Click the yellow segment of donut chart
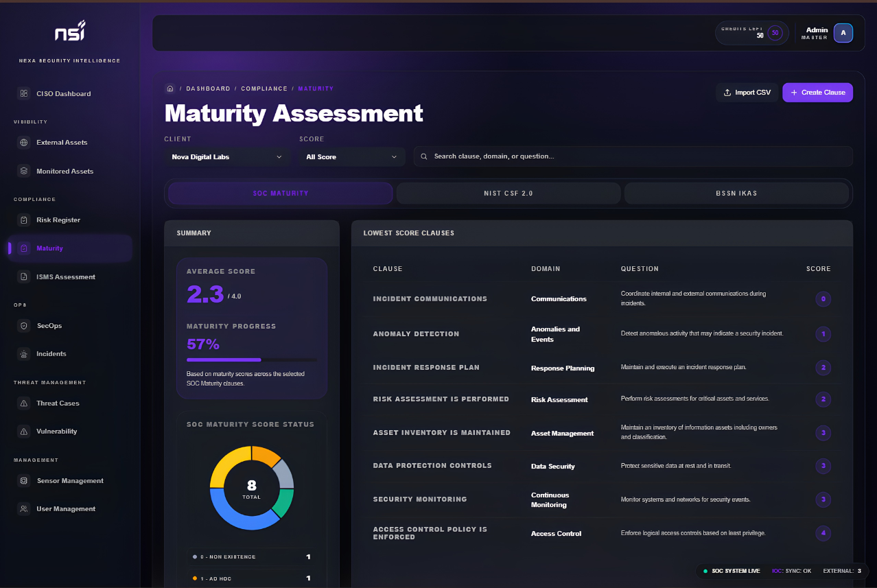The width and height of the screenshot is (877, 588). tap(226, 463)
